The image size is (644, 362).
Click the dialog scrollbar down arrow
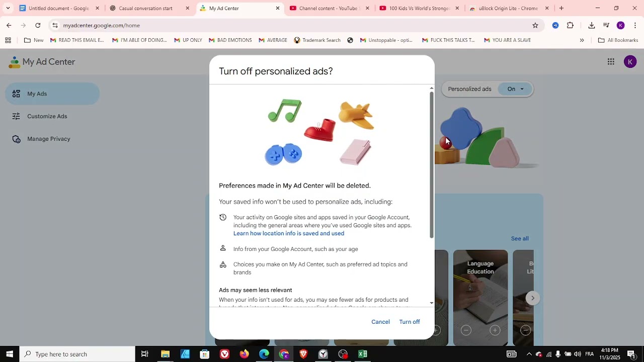(x=431, y=303)
